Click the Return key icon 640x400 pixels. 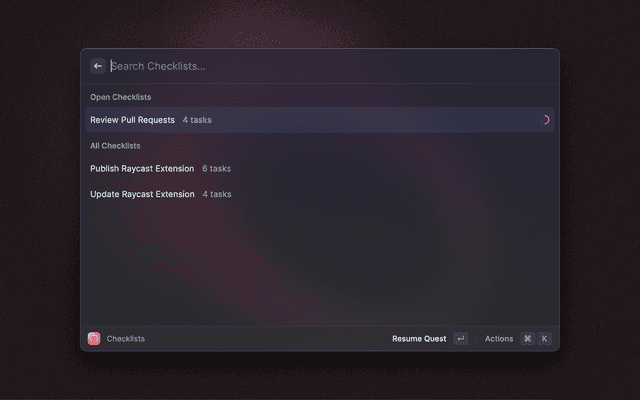tap(461, 338)
